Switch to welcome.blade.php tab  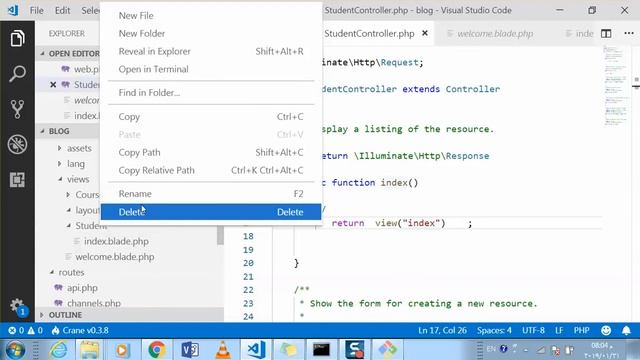495,33
